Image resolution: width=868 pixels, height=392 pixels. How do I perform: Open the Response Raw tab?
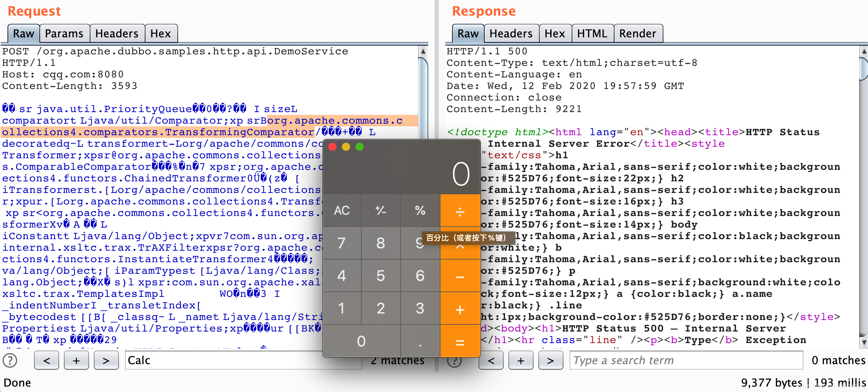(468, 33)
